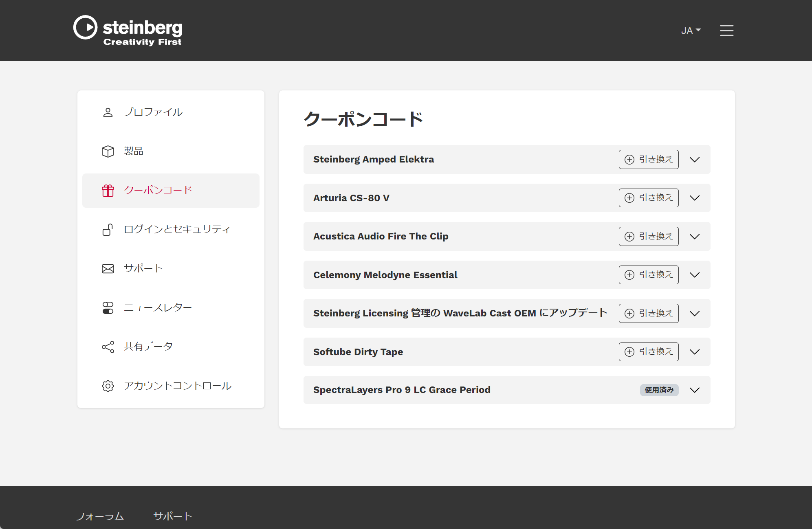The height and width of the screenshot is (529, 812).
Task: Click the gear icon for account control
Action: [108, 386]
